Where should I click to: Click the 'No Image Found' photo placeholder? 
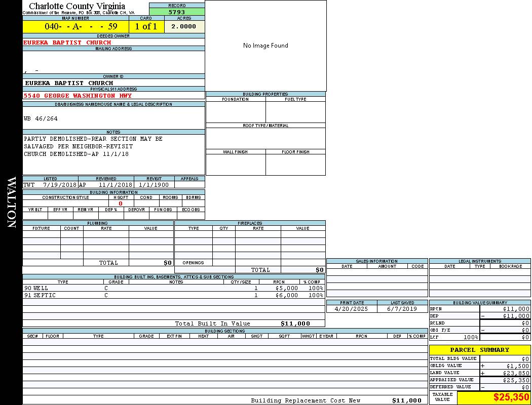point(265,46)
